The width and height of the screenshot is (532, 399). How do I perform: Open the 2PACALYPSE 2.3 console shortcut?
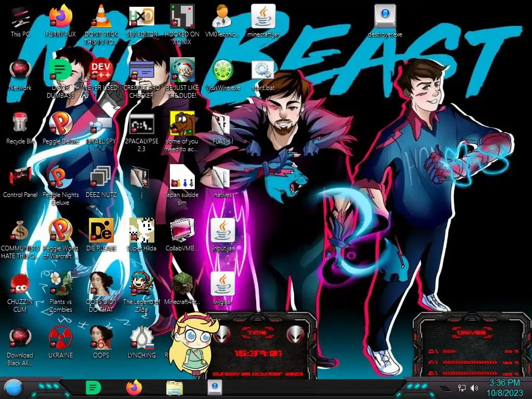coord(141,132)
